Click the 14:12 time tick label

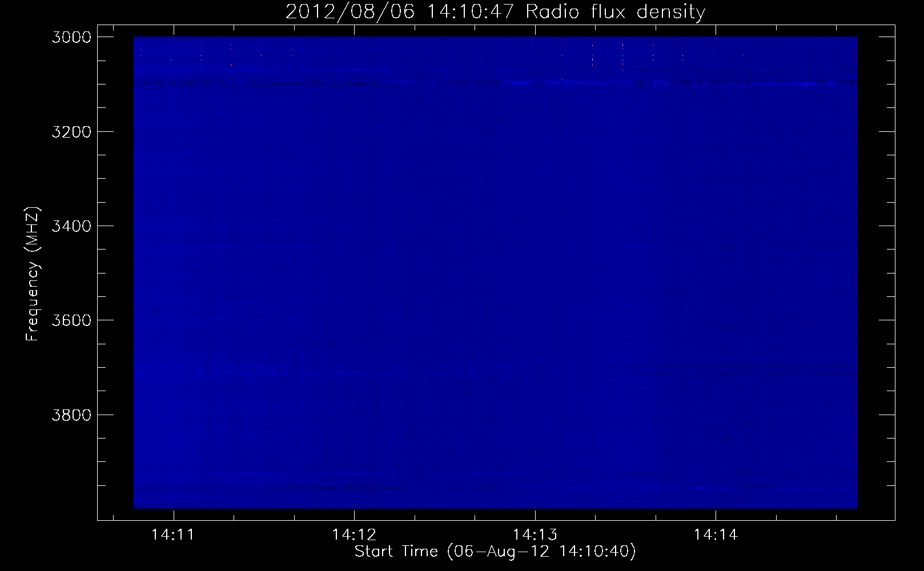coord(354,535)
